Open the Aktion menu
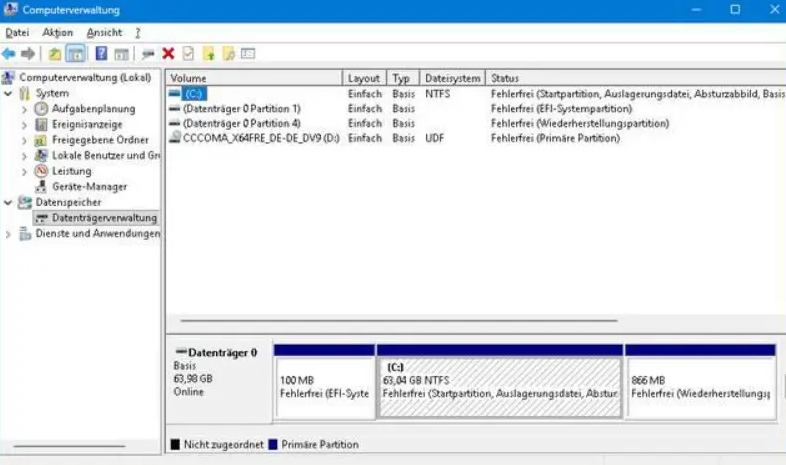The image size is (786, 465). [58, 33]
